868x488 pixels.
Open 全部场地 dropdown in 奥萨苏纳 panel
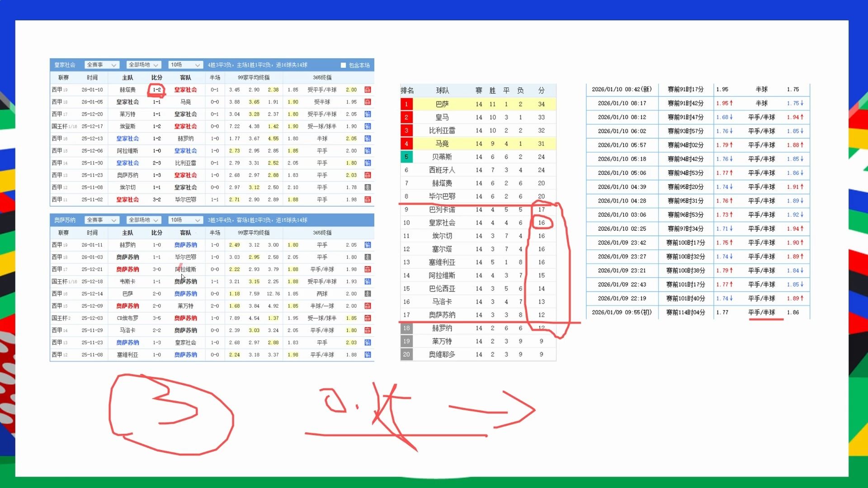pyautogui.click(x=144, y=220)
